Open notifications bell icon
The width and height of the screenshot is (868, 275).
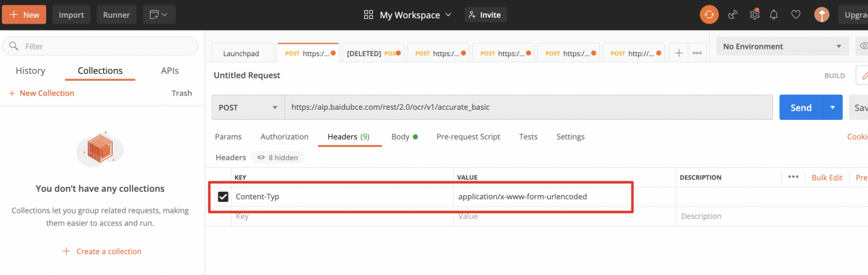[x=774, y=14]
